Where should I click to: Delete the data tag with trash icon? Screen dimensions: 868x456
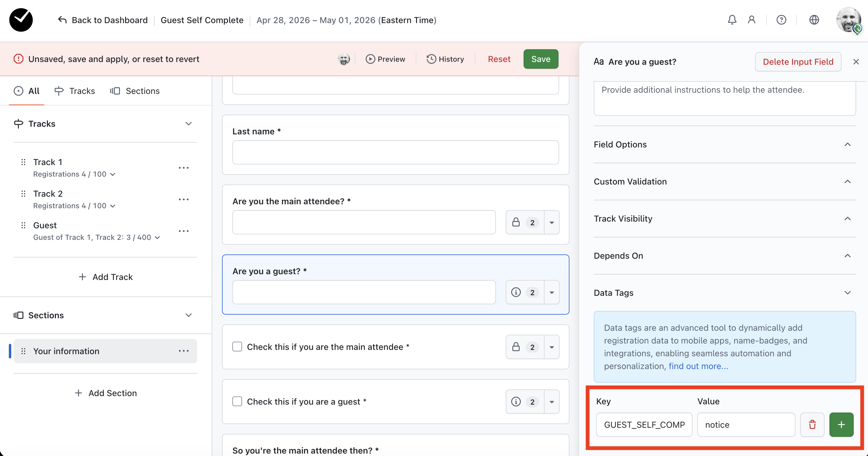812,424
